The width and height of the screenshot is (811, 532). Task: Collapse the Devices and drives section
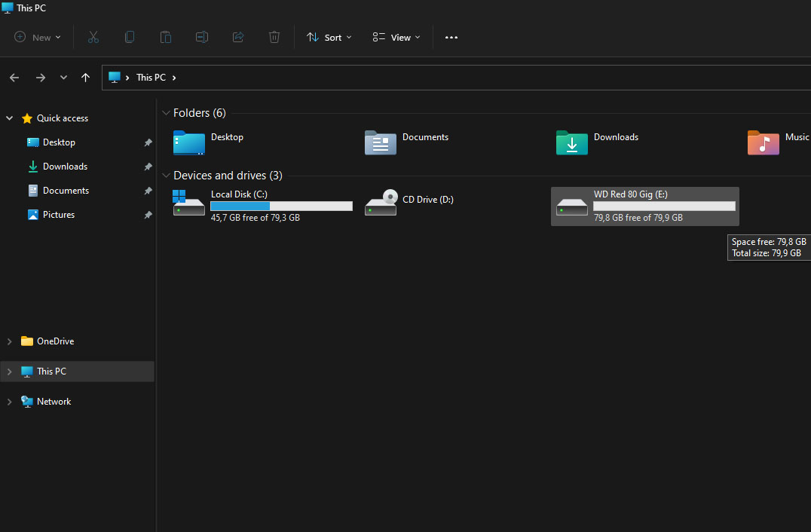[x=166, y=176]
